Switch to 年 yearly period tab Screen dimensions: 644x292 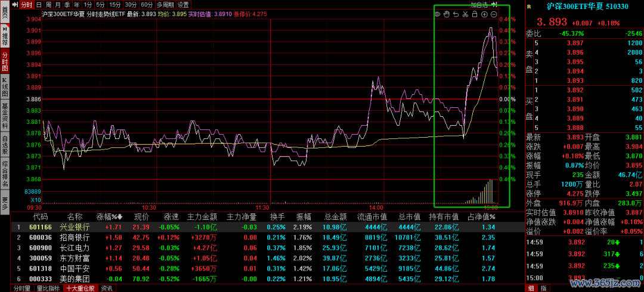click(76, 5)
